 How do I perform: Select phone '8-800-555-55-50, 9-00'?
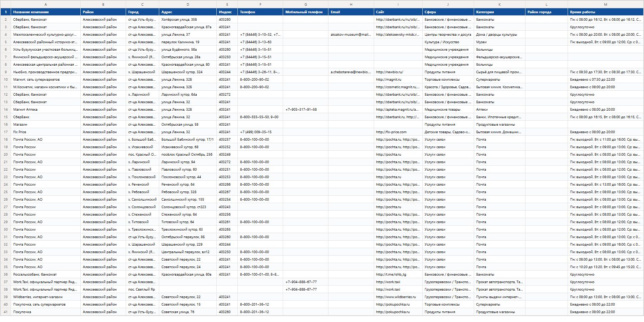point(260,117)
